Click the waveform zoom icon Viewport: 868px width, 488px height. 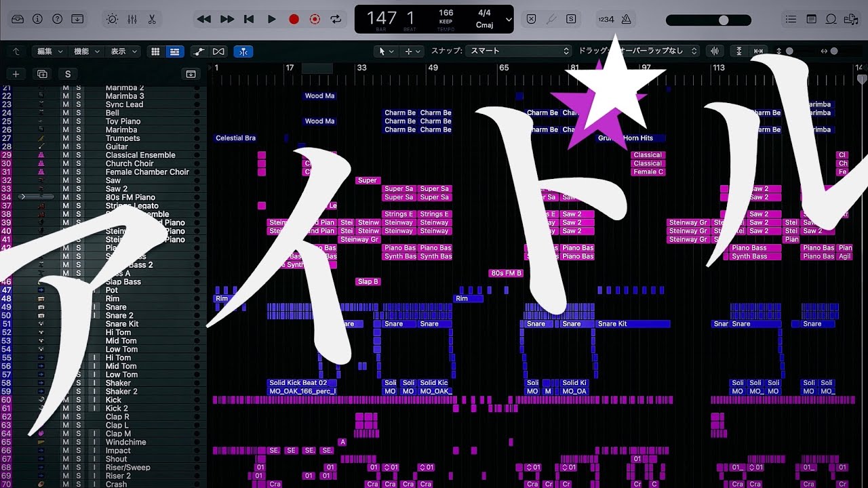pos(715,52)
